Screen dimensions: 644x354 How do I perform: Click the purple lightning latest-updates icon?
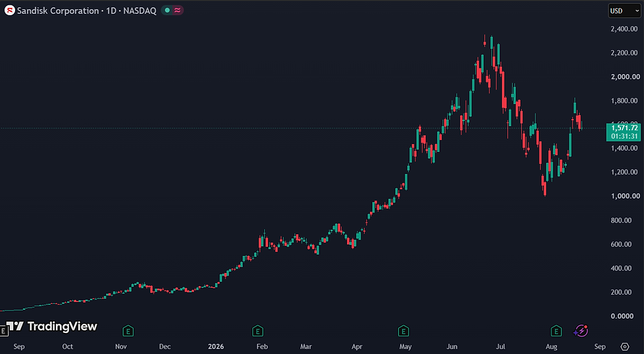(x=581, y=330)
